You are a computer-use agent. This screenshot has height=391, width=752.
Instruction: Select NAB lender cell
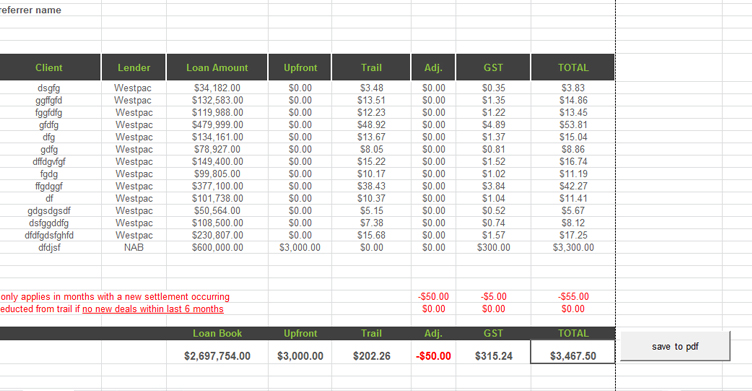(x=134, y=248)
